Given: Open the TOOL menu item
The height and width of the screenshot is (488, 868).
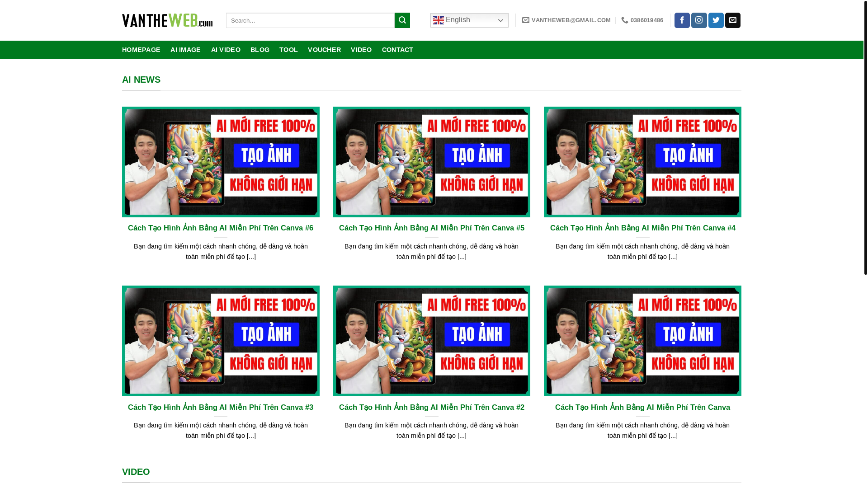Looking at the screenshot, I should pyautogui.click(x=288, y=50).
